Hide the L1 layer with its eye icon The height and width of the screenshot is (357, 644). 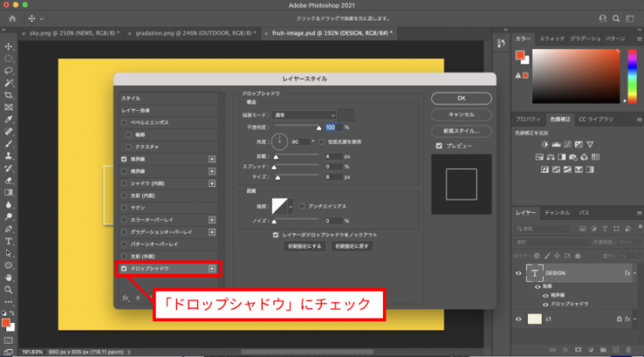point(518,319)
